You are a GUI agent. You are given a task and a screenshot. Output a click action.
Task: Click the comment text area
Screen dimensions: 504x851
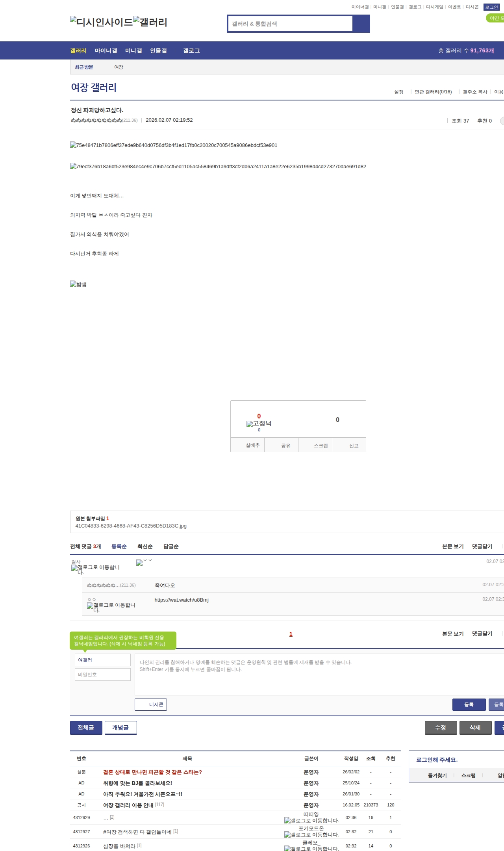click(x=319, y=674)
